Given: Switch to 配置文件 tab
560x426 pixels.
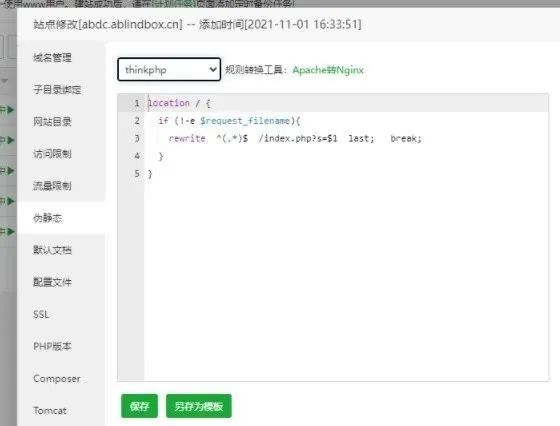Looking at the screenshot, I should click(x=52, y=282).
